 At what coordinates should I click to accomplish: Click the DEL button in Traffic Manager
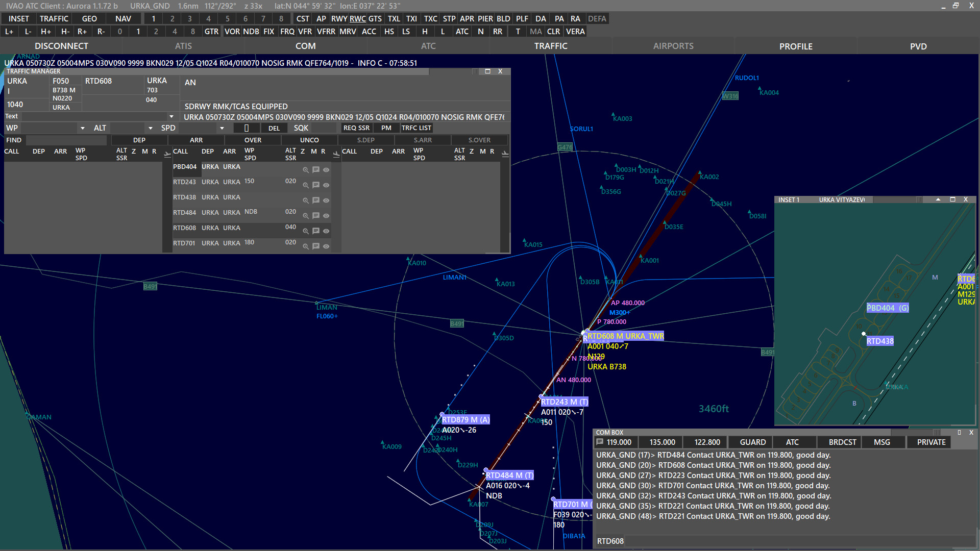274,128
